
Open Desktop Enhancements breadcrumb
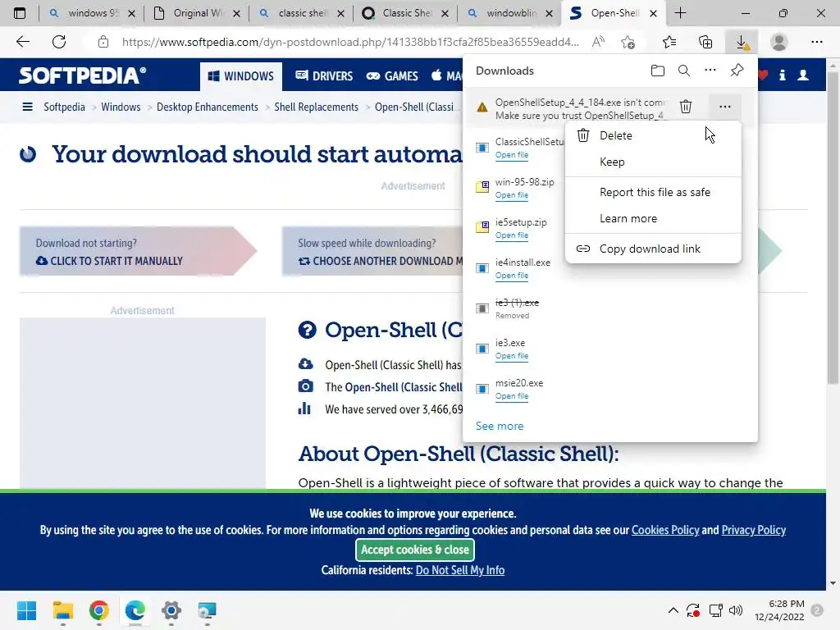(x=208, y=107)
